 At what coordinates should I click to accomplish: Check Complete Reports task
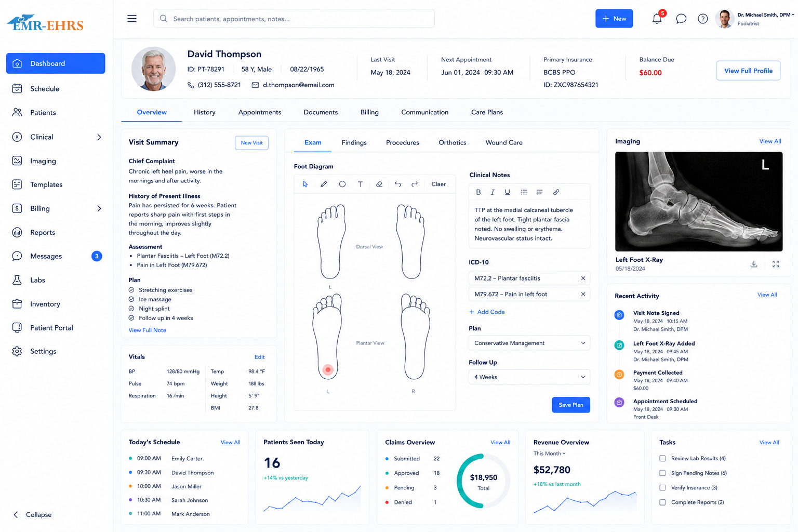(662, 502)
